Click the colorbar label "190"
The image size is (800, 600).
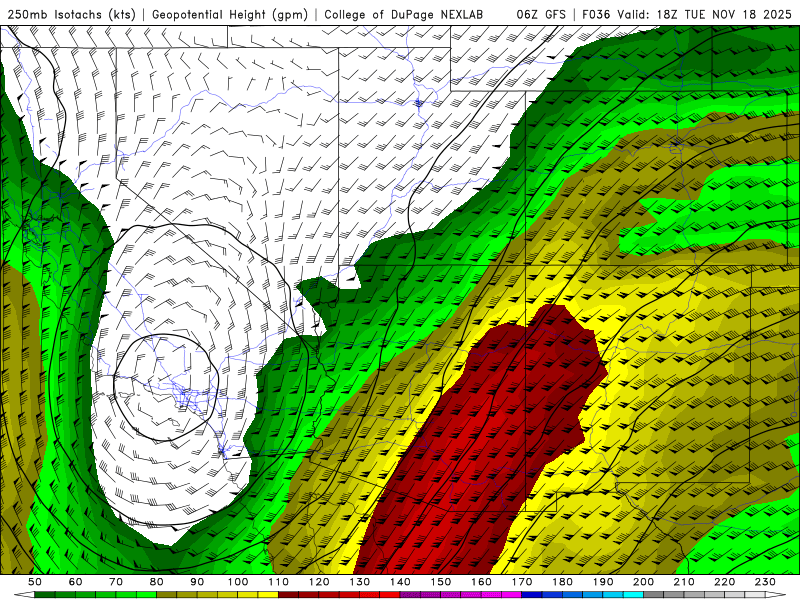click(603, 582)
